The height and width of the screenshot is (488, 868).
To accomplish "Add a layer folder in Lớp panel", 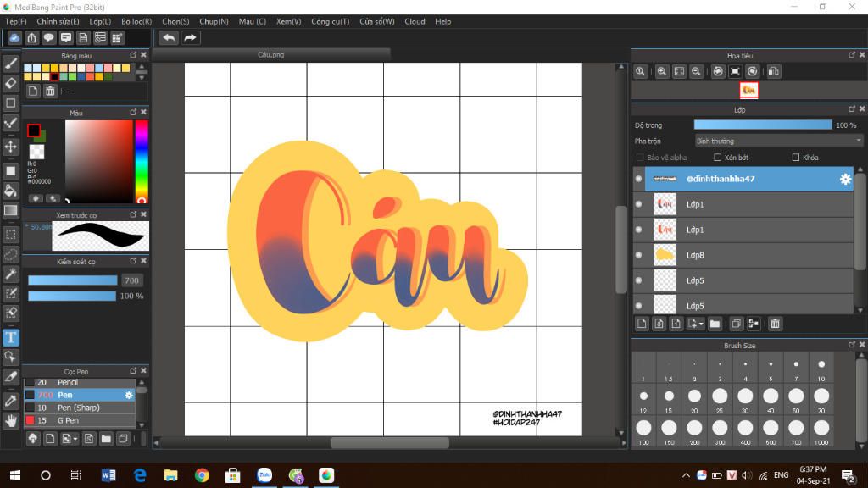I will point(715,324).
